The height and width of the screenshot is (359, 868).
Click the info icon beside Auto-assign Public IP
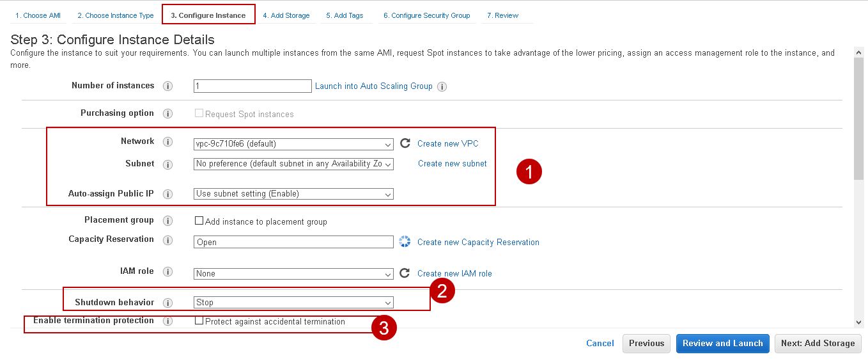click(168, 194)
